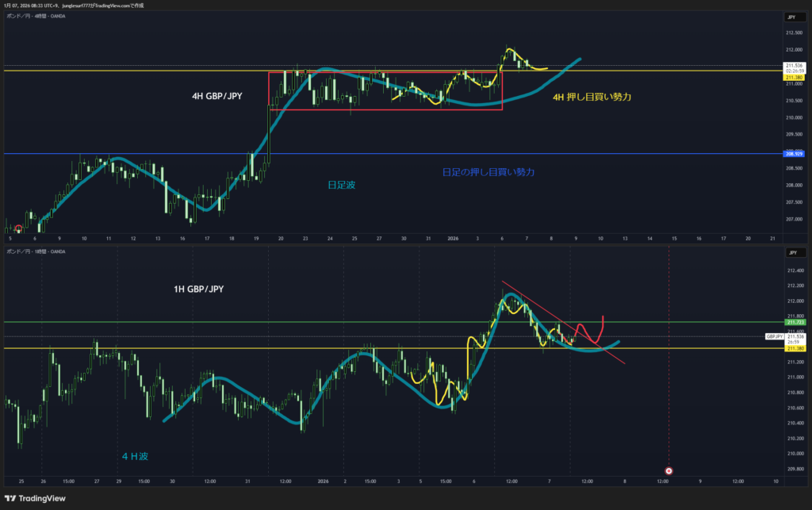The image size is (812, 510).
Task: Open the JPY currency selector on 1H chart
Action: pyautogui.click(x=791, y=253)
